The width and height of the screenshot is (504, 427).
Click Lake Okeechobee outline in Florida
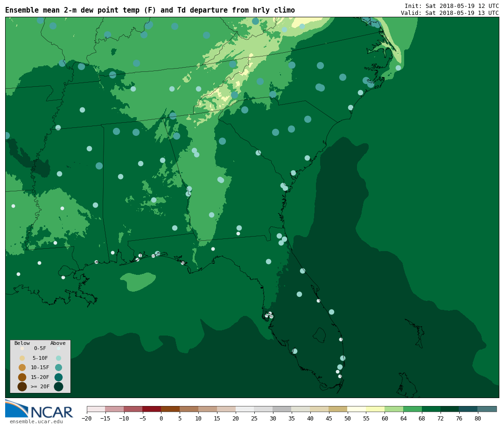click(320, 336)
